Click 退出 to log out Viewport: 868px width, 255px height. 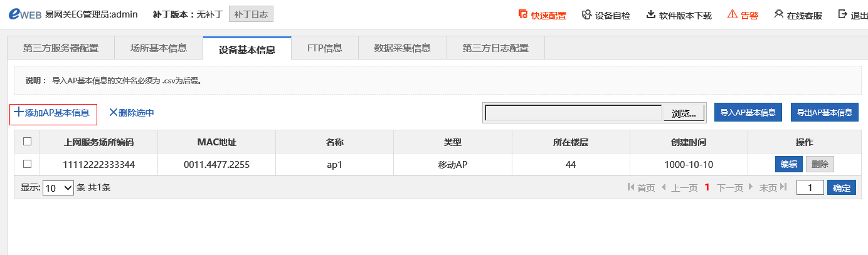click(853, 15)
